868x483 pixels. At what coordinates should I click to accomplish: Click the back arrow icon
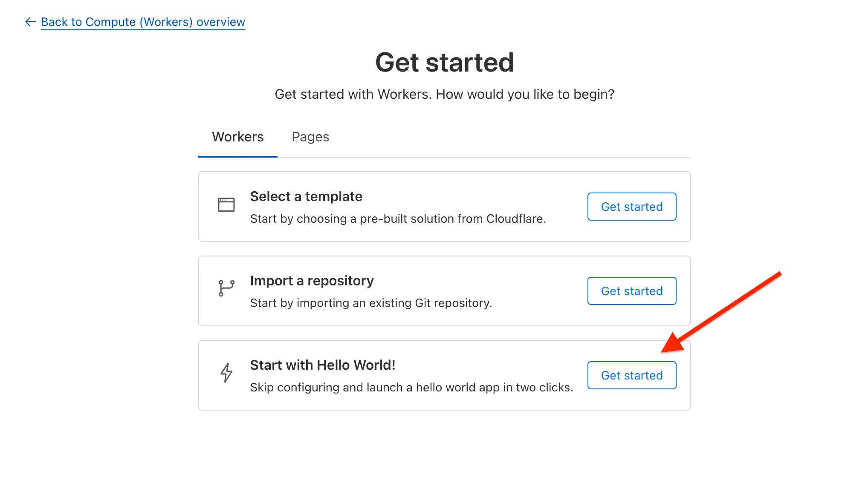tap(30, 22)
